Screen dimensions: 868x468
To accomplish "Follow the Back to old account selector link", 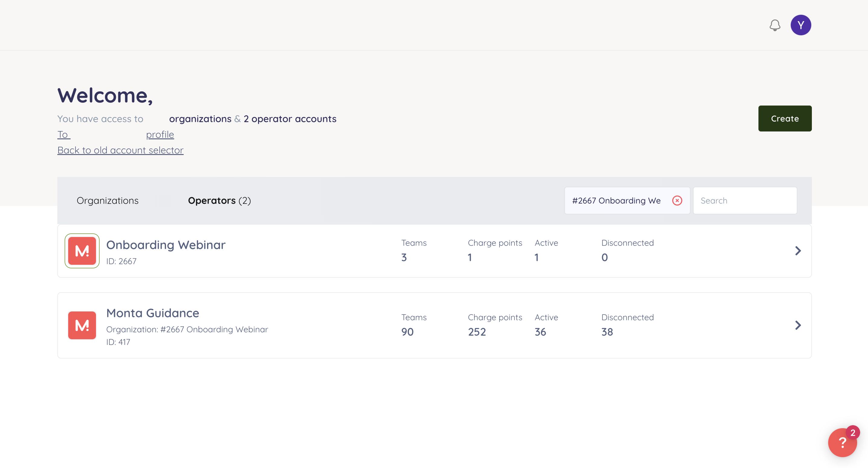I will point(120,150).
